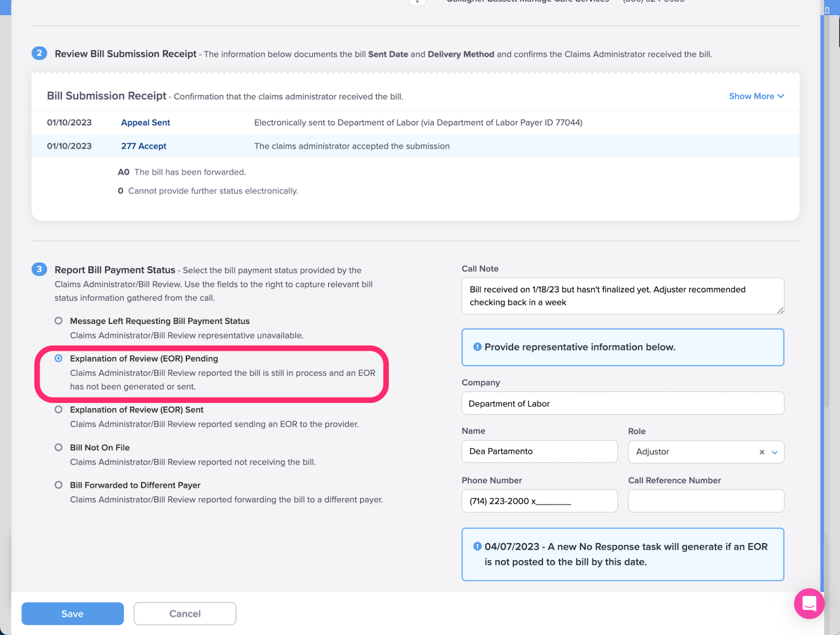This screenshot has width=840, height=635.
Task: Save the bill payment status form
Action: click(72, 613)
